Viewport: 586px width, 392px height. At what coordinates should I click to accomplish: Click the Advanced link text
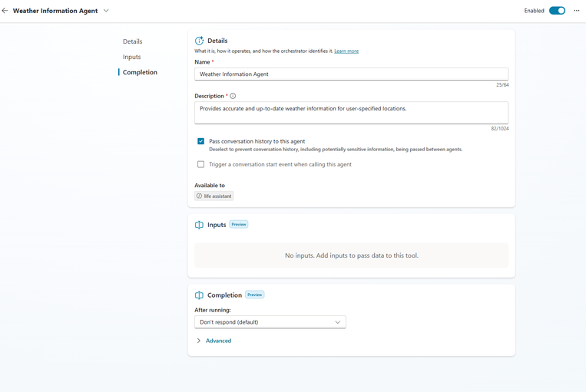coord(219,341)
